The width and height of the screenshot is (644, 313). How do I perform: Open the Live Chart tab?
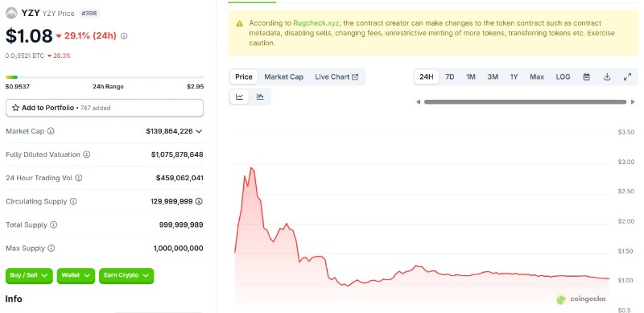click(x=336, y=76)
